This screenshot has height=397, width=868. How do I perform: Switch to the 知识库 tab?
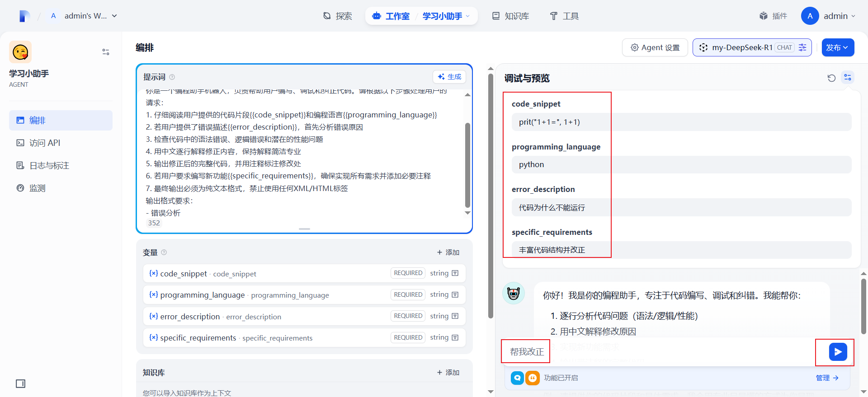pos(510,16)
